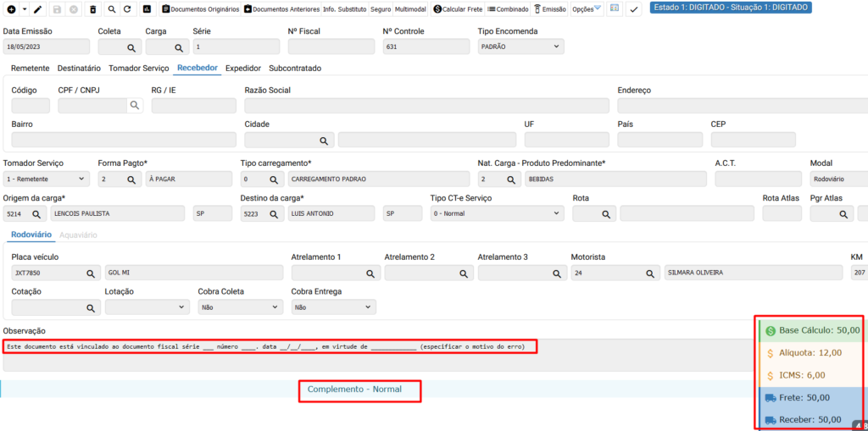
Task: Search vehicle with Placa veículo magnifier
Action: [91, 274]
